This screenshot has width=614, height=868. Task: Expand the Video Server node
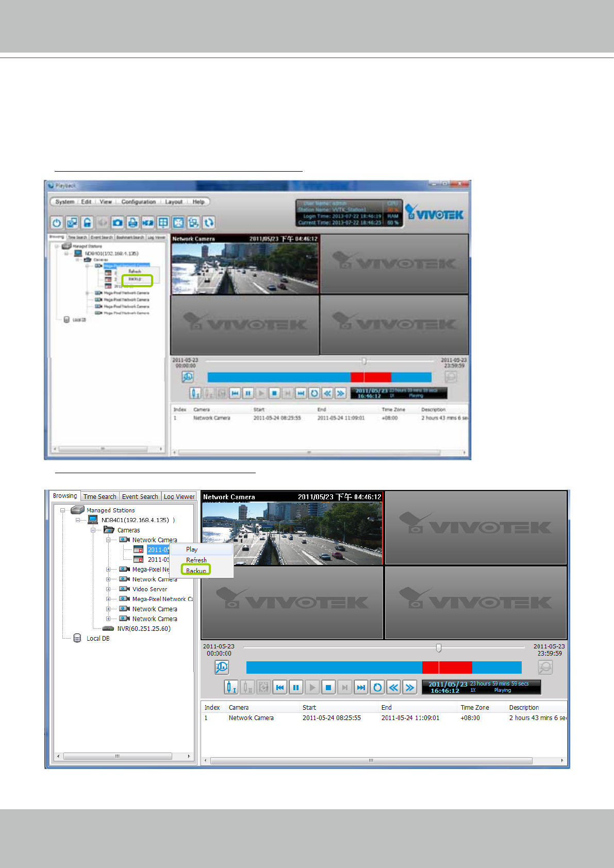click(x=108, y=589)
